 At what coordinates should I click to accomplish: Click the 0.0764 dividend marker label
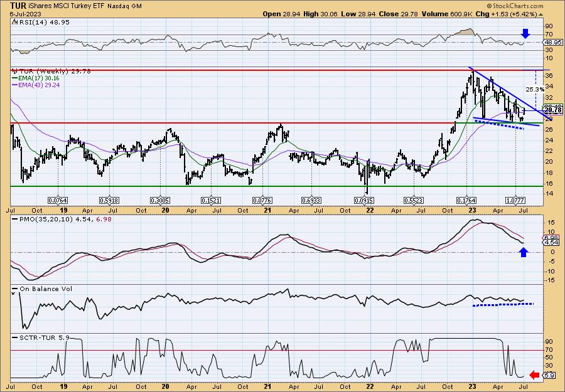58,200
